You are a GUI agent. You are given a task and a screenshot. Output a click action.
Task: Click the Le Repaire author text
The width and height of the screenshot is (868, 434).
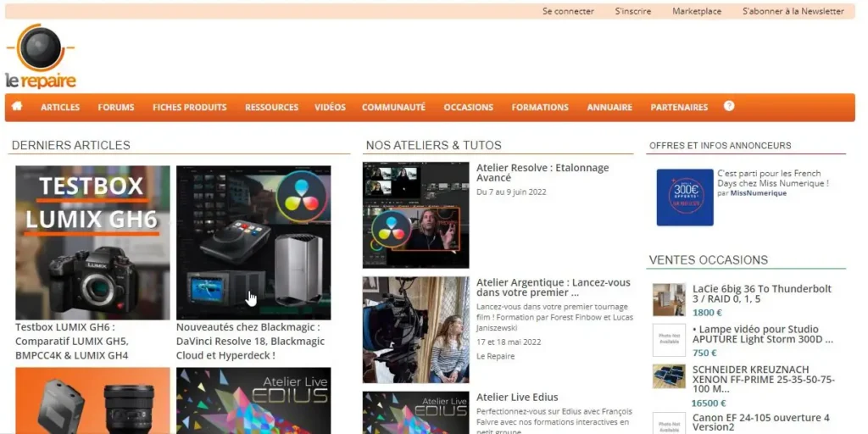(x=495, y=357)
